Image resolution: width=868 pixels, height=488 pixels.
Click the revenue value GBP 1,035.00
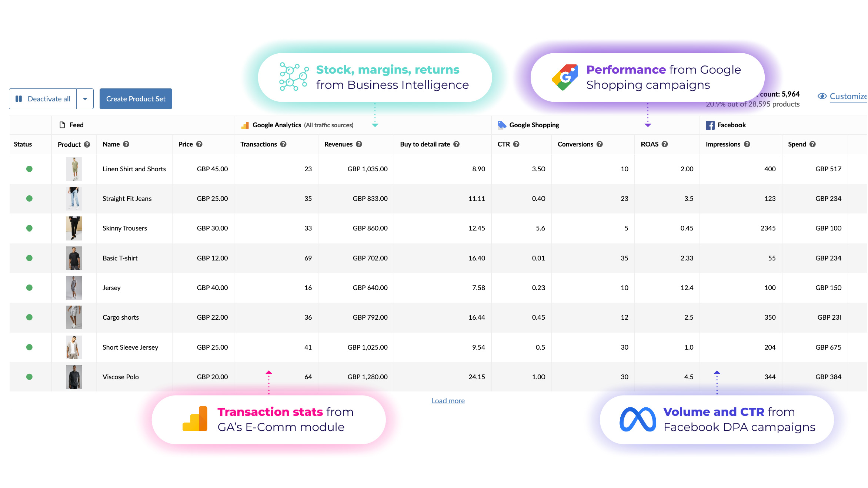[x=367, y=169]
